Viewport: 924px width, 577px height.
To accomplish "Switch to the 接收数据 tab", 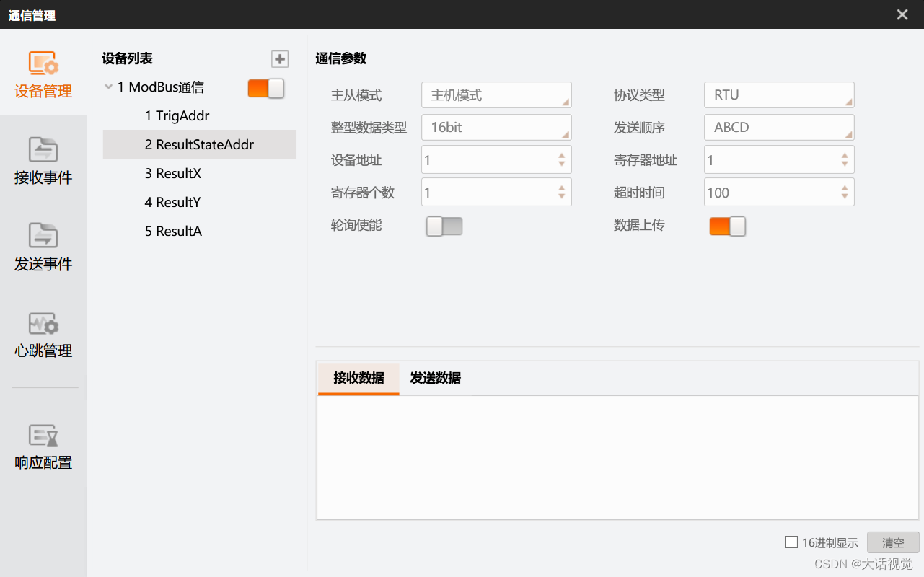I will pyautogui.click(x=358, y=378).
